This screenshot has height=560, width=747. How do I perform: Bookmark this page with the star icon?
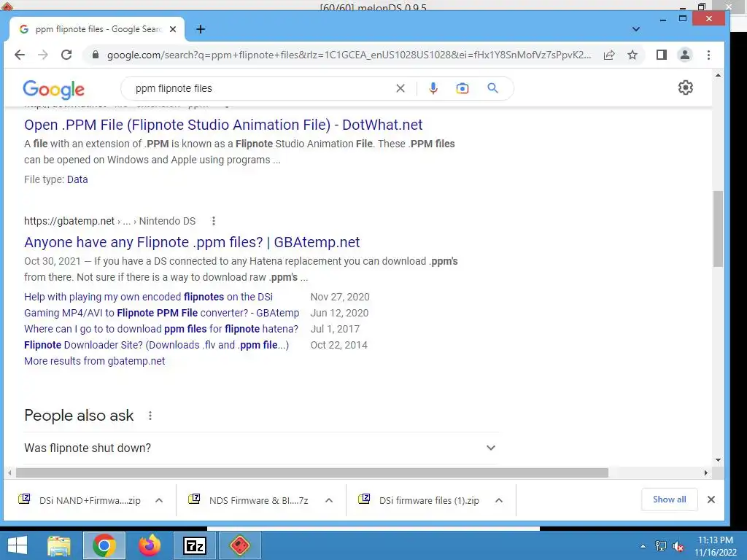[x=632, y=55]
